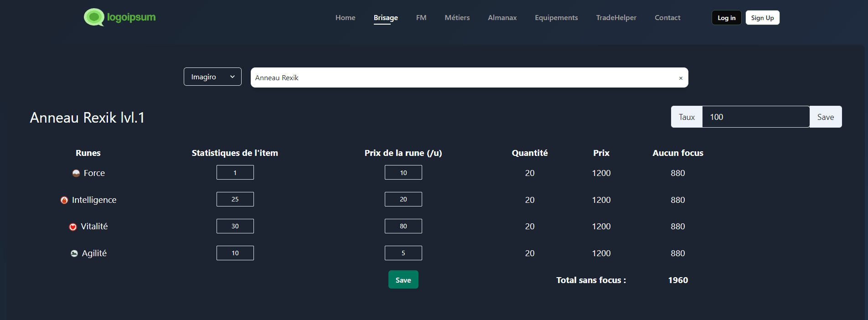Open the Home menu item
Viewport: 868px width, 320px height.
(x=345, y=18)
